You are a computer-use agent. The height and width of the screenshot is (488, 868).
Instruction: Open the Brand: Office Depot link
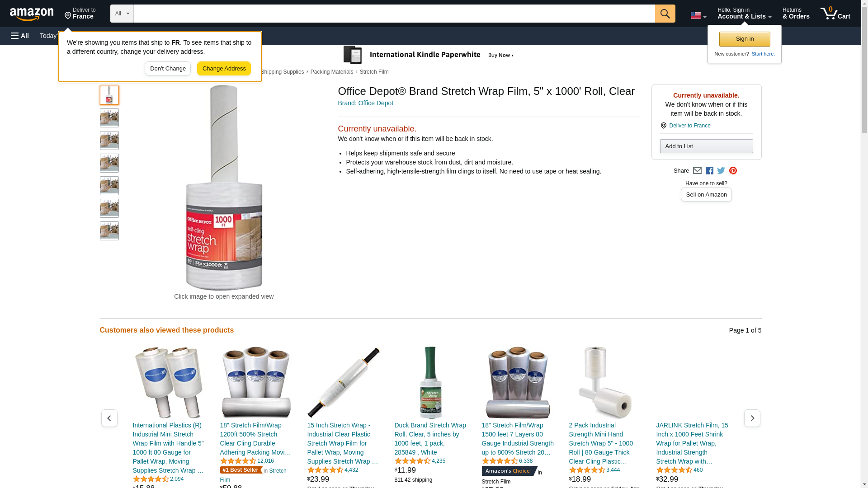pyautogui.click(x=365, y=103)
